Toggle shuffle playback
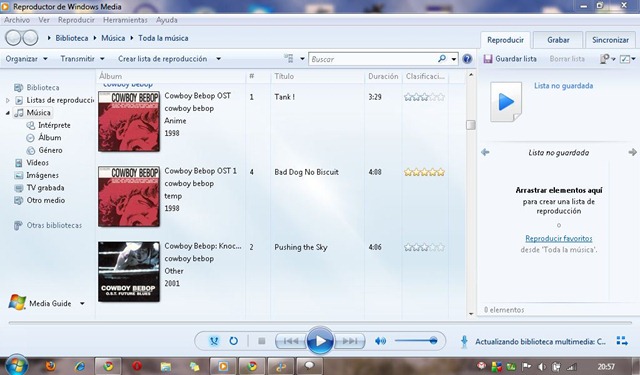640x375 pixels. [214, 341]
